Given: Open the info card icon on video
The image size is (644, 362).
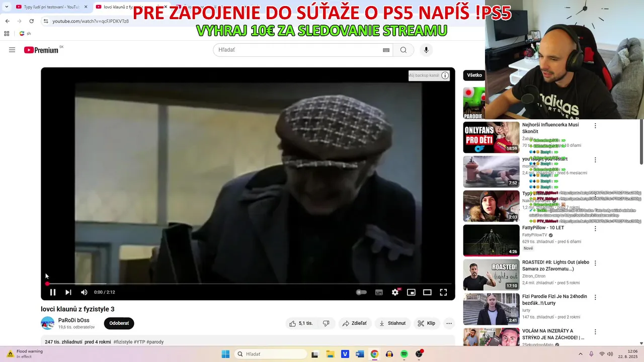Looking at the screenshot, I should 445,75.
